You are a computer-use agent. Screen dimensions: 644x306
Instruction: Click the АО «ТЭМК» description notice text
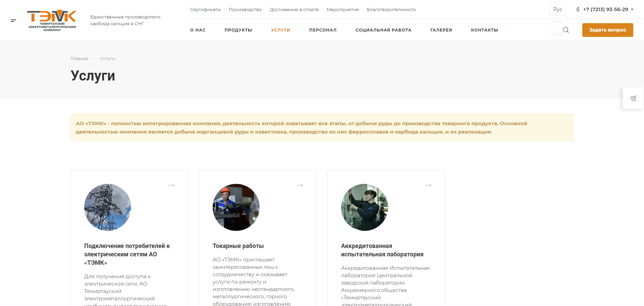301,127
